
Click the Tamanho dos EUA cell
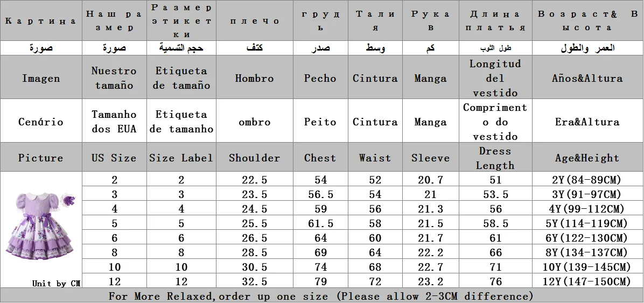coord(114,122)
